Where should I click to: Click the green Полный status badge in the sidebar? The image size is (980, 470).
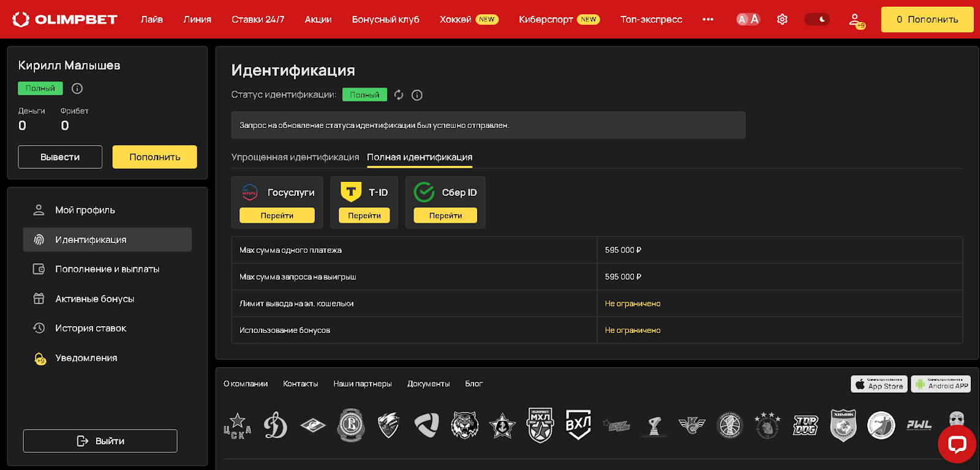pos(40,88)
